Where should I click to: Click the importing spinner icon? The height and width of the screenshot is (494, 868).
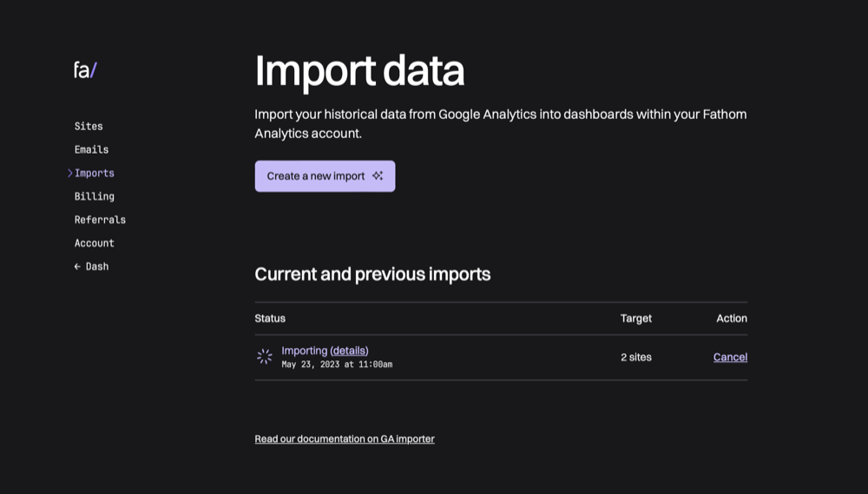pyautogui.click(x=265, y=357)
